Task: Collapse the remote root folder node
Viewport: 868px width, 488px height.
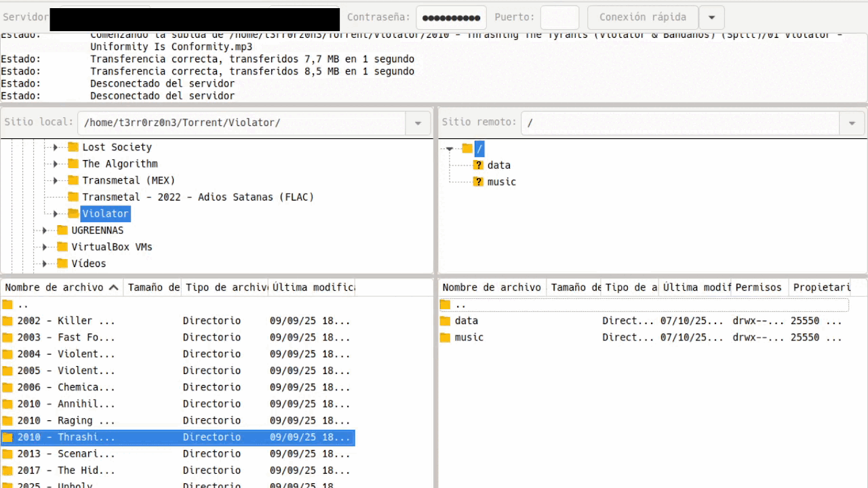Action: [449, 149]
